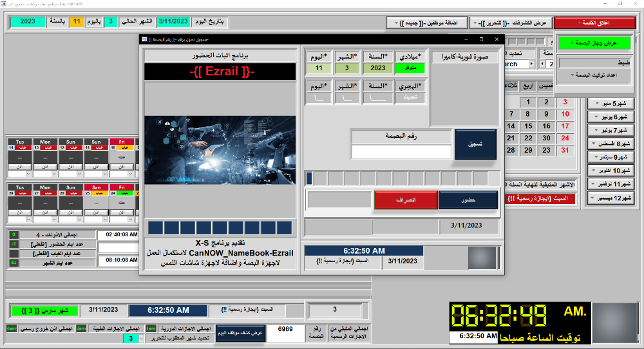644x349 pixels.
Task: Click the application icon in the main title bar
Action: point(3,4)
